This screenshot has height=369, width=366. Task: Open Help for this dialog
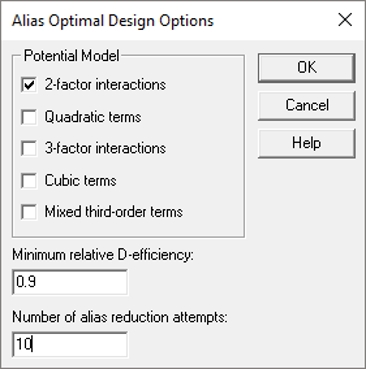pyautogui.click(x=306, y=143)
